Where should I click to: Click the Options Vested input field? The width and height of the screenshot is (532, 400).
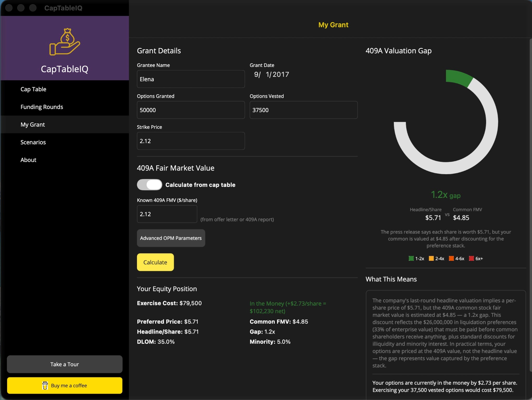(303, 110)
